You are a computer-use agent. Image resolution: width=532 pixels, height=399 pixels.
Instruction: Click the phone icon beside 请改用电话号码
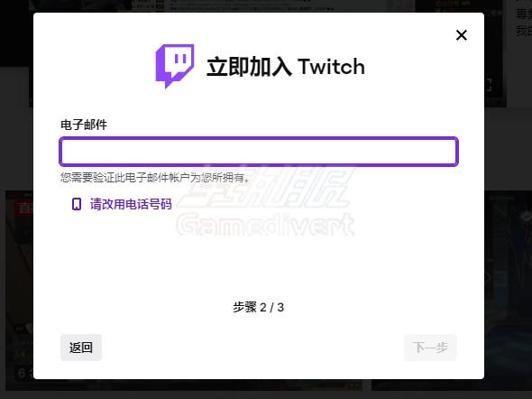77,204
